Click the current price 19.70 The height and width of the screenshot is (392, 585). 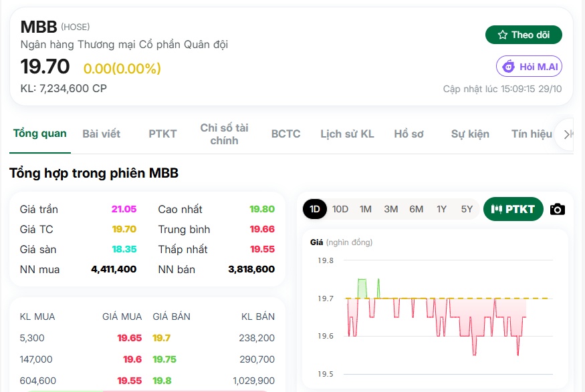45,66
